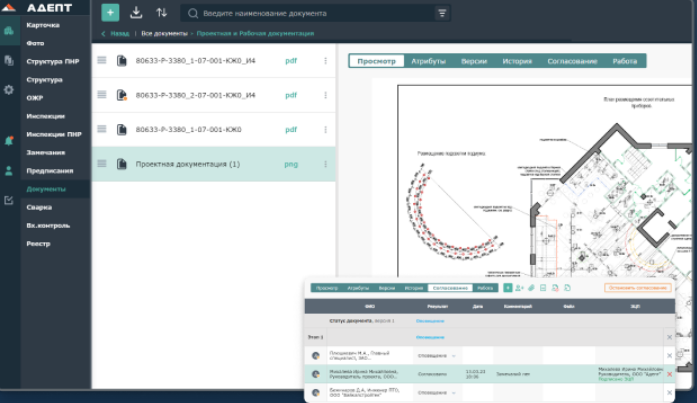
Task: Click the АДЕПТ logo icon
Action: (9, 7)
